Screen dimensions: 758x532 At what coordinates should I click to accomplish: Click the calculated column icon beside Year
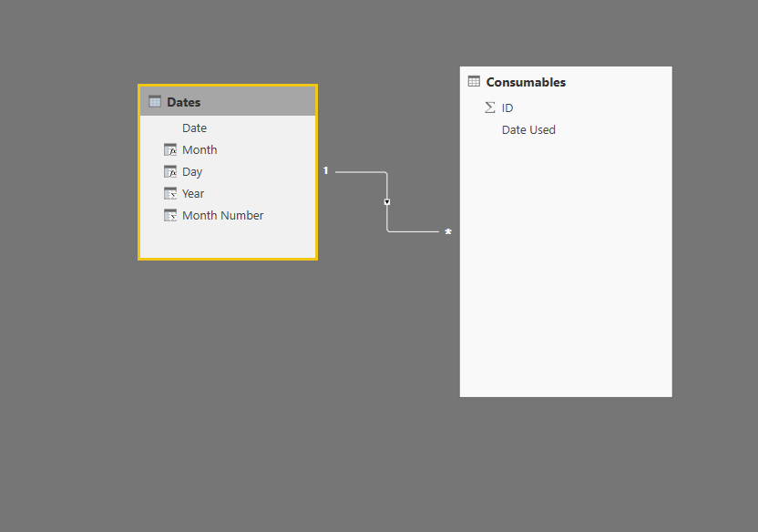pyautogui.click(x=170, y=193)
